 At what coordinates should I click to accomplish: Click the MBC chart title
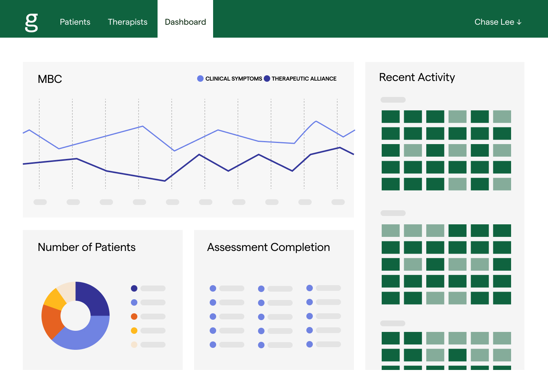pos(50,79)
